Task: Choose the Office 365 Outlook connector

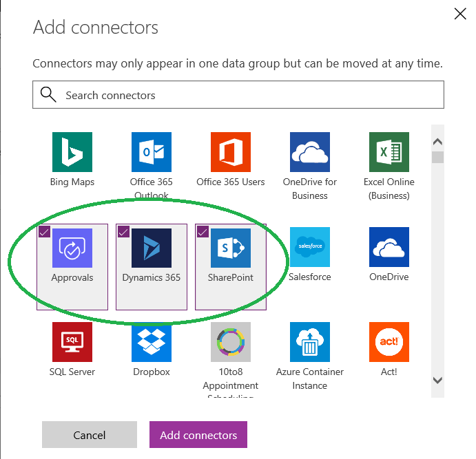Action: click(152, 152)
